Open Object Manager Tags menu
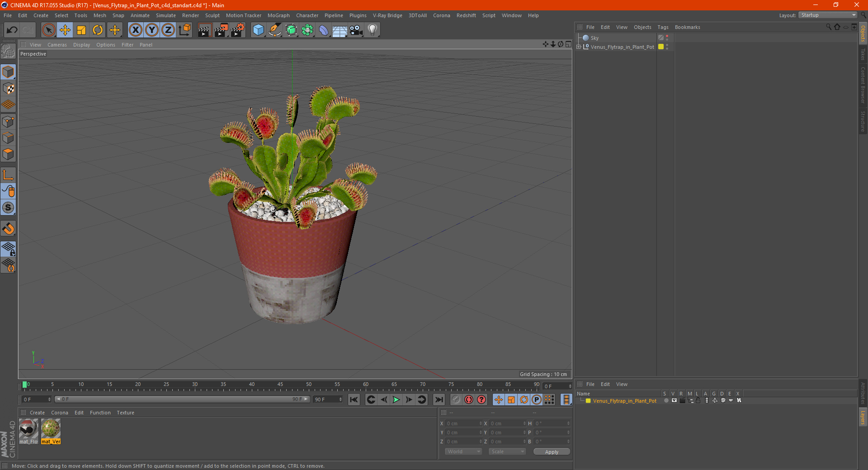Image resolution: width=868 pixels, height=470 pixels. tap(663, 27)
